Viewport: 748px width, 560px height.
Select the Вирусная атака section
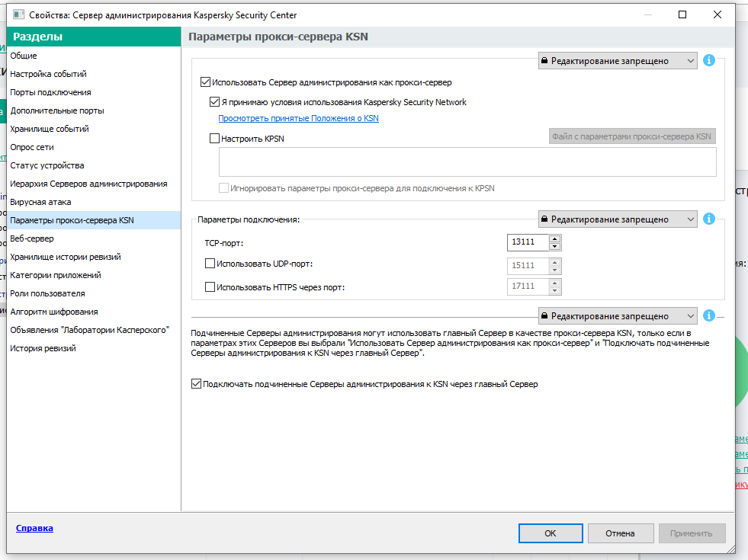94,202
